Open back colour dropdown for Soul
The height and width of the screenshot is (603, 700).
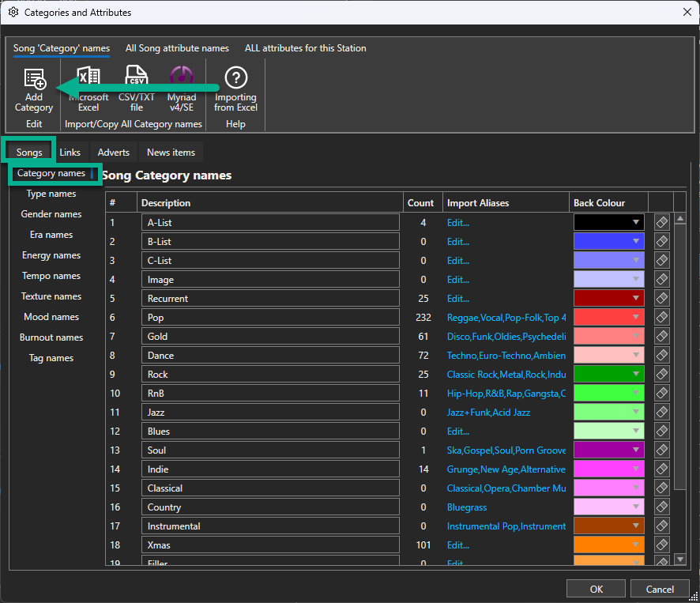(636, 450)
